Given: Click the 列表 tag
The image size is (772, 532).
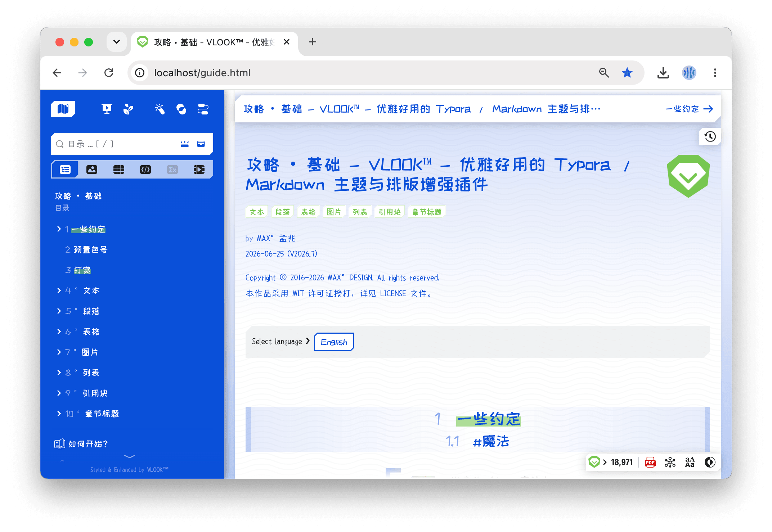Looking at the screenshot, I should click(x=360, y=212).
